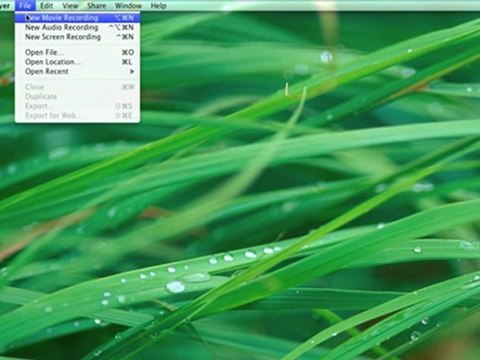Open the Share menu in menu bar
This screenshot has height=360, width=480.
(x=96, y=6)
